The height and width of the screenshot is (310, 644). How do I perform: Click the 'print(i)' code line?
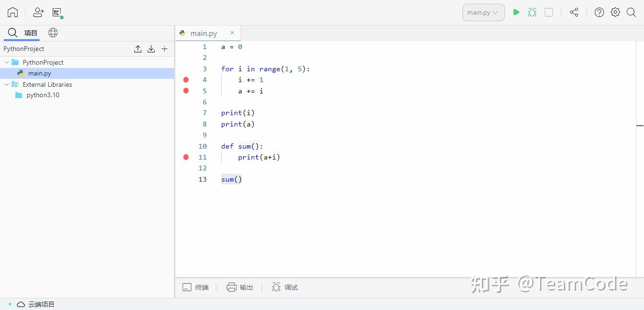238,113
